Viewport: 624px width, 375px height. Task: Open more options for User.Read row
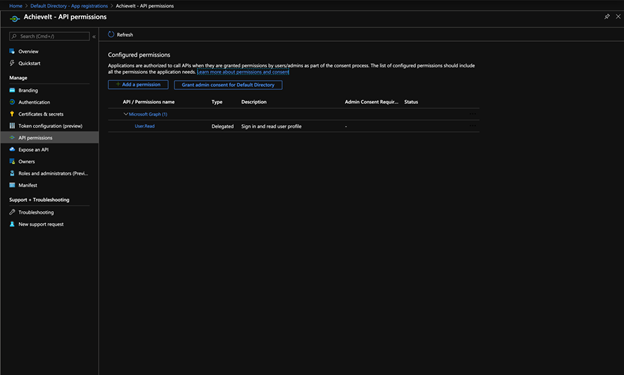click(472, 126)
